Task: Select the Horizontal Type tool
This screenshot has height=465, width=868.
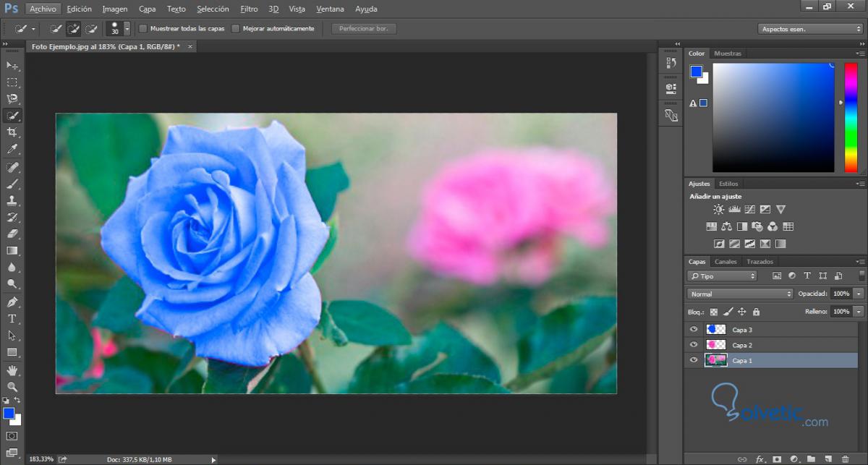Action: [x=12, y=318]
